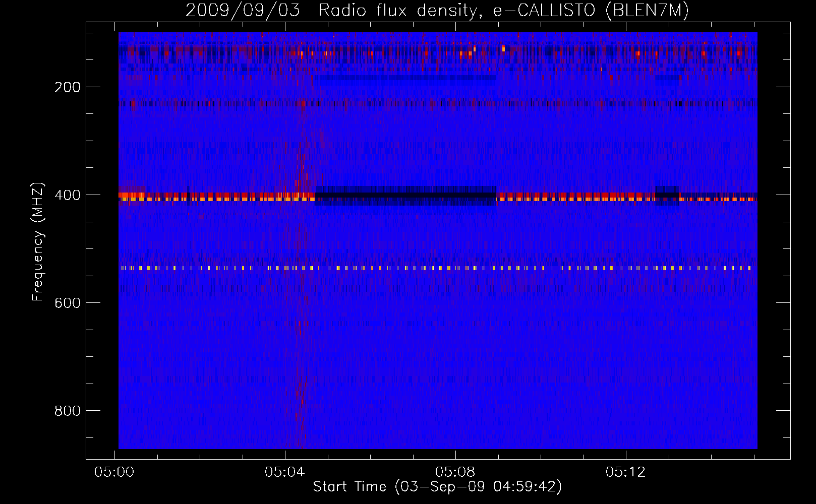Click the 200 frequency tick label
This screenshot has width=816, height=504.
[x=68, y=87]
